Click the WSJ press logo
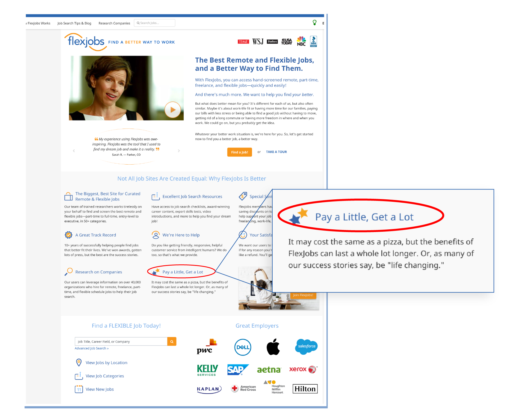 (258, 42)
